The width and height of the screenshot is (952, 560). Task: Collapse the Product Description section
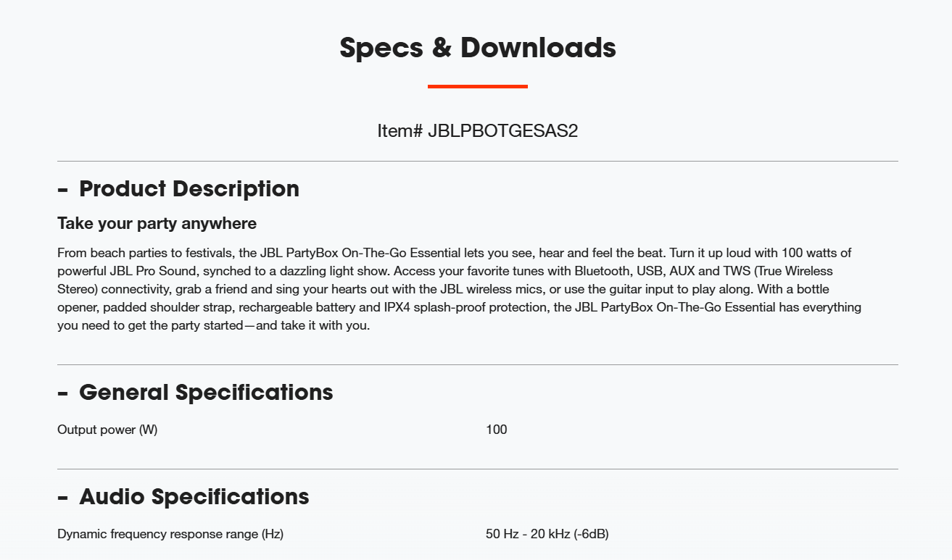click(x=477, y=188)
